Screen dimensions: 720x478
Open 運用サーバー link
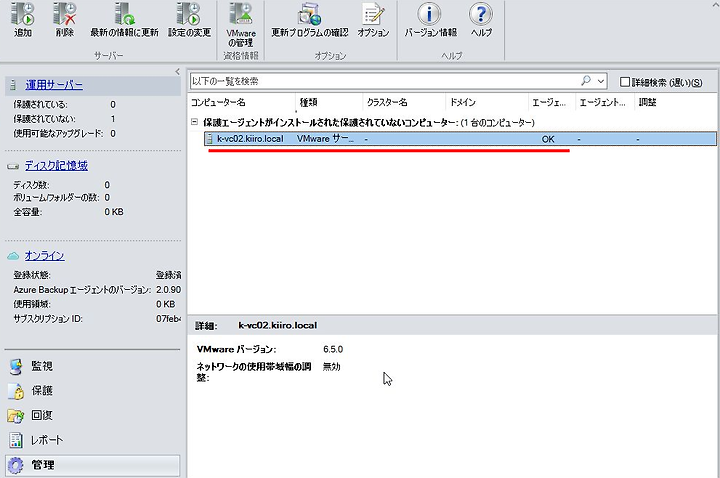pos(54,85)
